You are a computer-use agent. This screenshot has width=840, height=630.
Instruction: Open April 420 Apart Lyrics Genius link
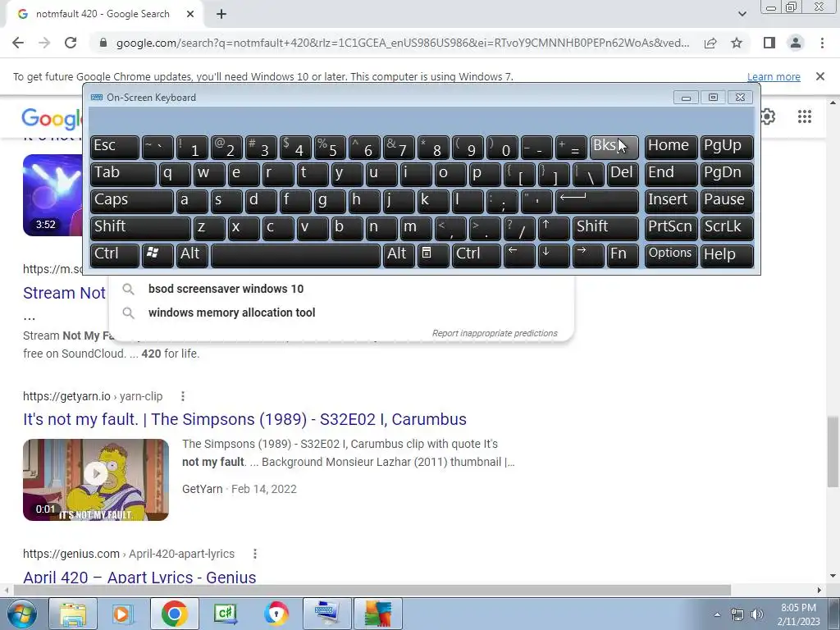[x=139, y=577]
